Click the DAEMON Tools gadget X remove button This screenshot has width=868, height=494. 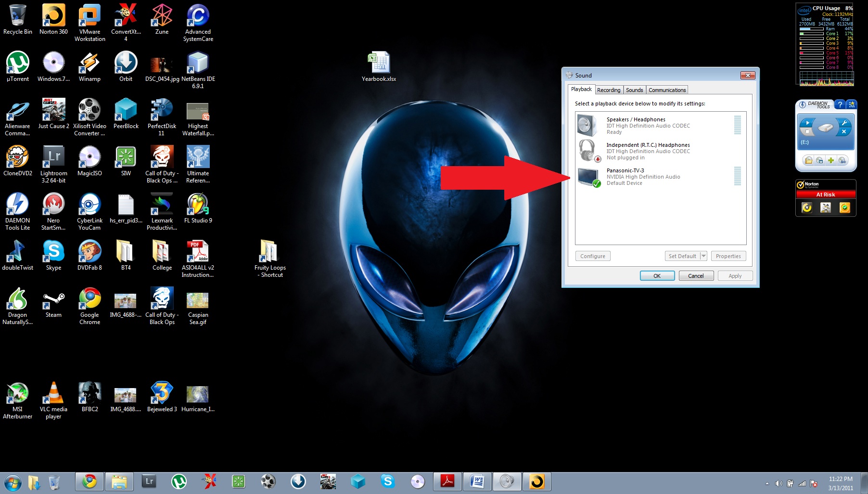[x=843, y=131]
